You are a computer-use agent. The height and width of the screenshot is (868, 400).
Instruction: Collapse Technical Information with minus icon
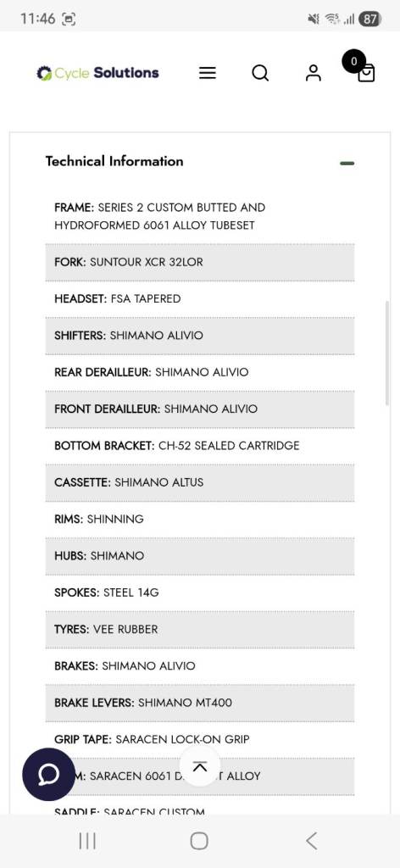point(347,164)
